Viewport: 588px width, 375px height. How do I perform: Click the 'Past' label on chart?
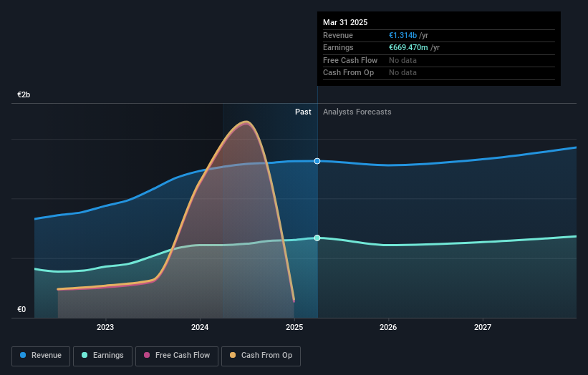303,112
